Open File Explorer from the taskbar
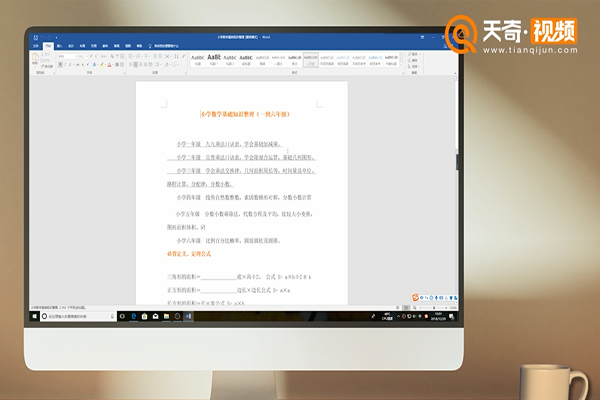 [x=166, y=317]
